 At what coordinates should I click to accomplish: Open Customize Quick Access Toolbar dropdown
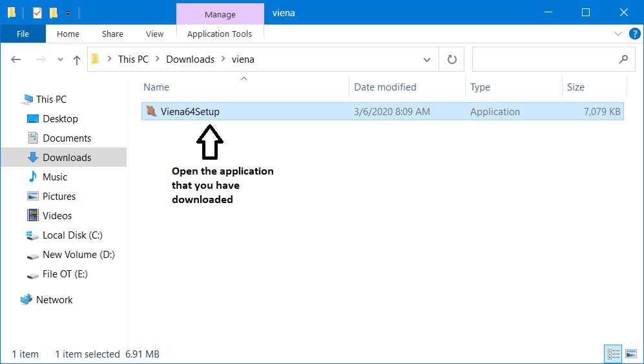point(68,14)
